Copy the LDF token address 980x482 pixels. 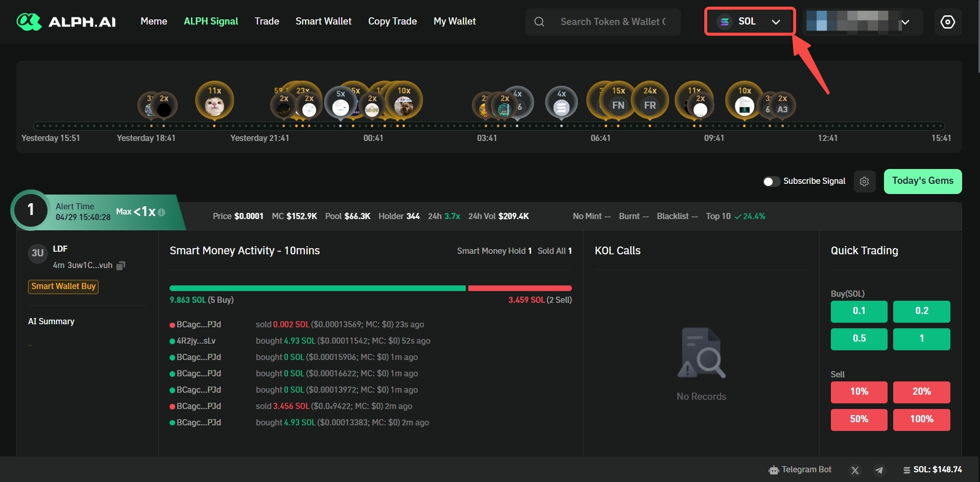pyautogui.click(x=121, y=266)
